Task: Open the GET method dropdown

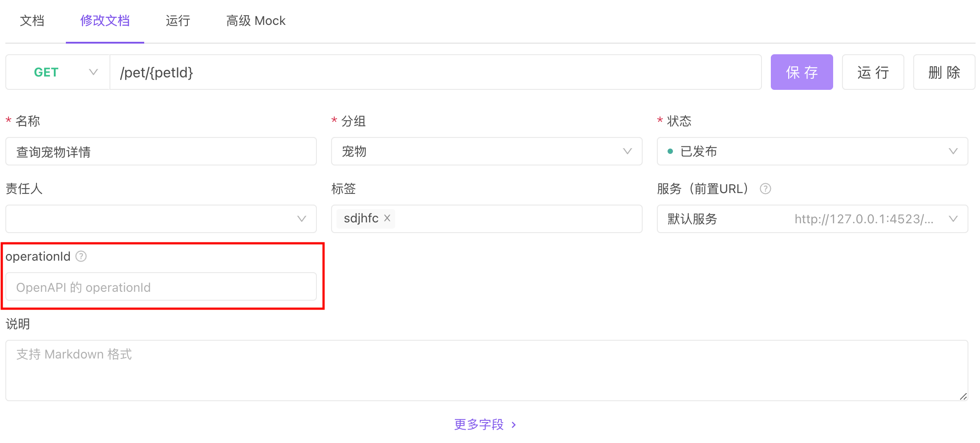Action: (58, 72)
